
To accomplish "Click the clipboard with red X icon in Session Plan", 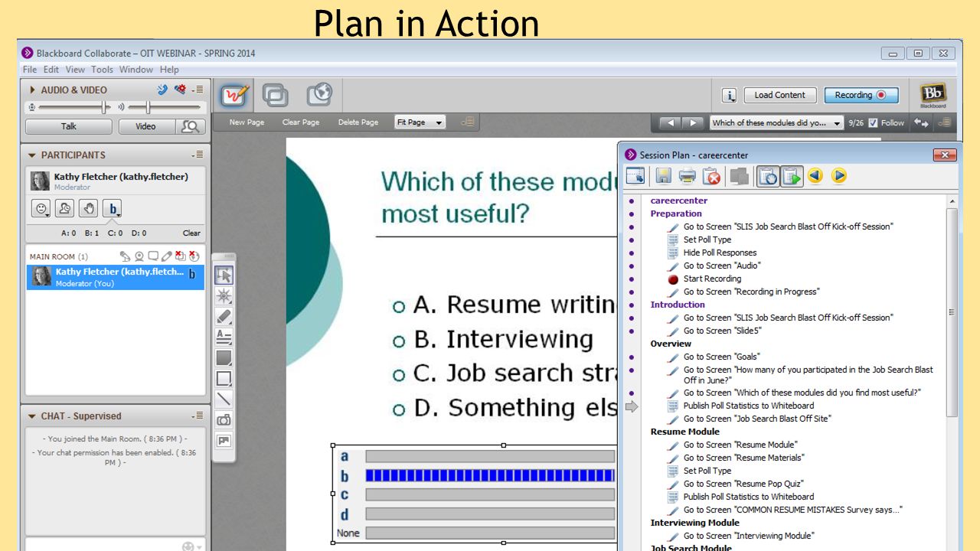I will 712,177.
